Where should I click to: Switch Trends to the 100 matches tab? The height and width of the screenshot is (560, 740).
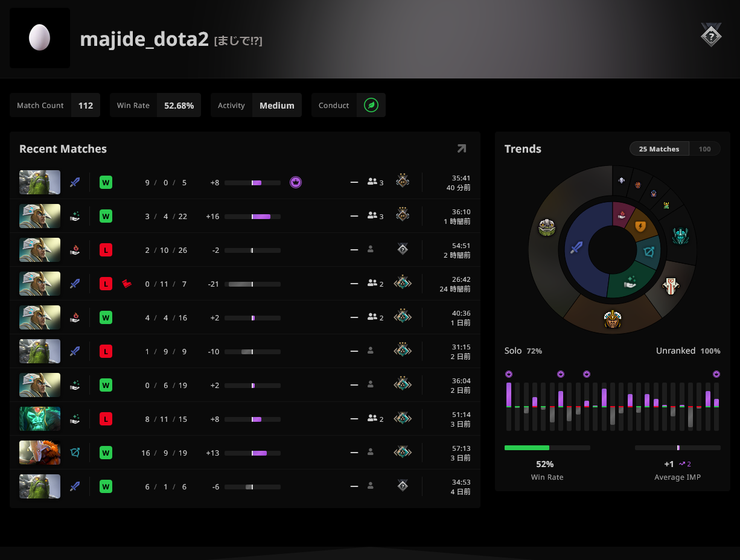pos(704,149)
